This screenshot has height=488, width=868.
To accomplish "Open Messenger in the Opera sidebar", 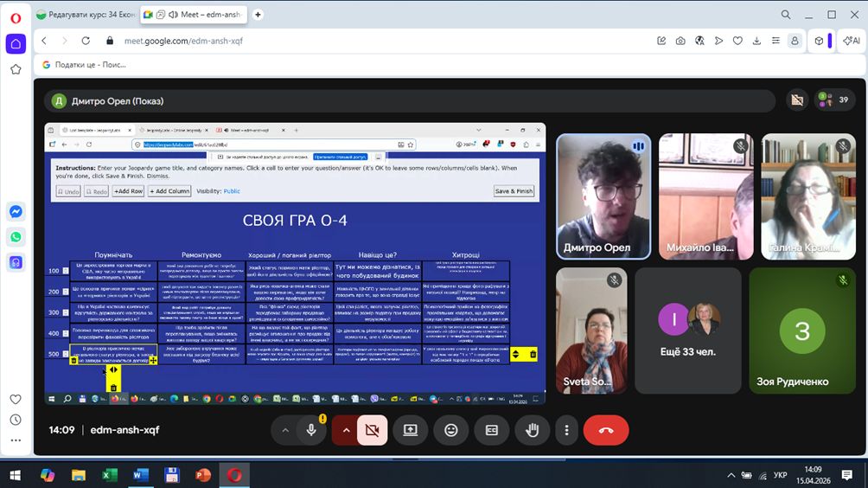I will coord(16,211).
